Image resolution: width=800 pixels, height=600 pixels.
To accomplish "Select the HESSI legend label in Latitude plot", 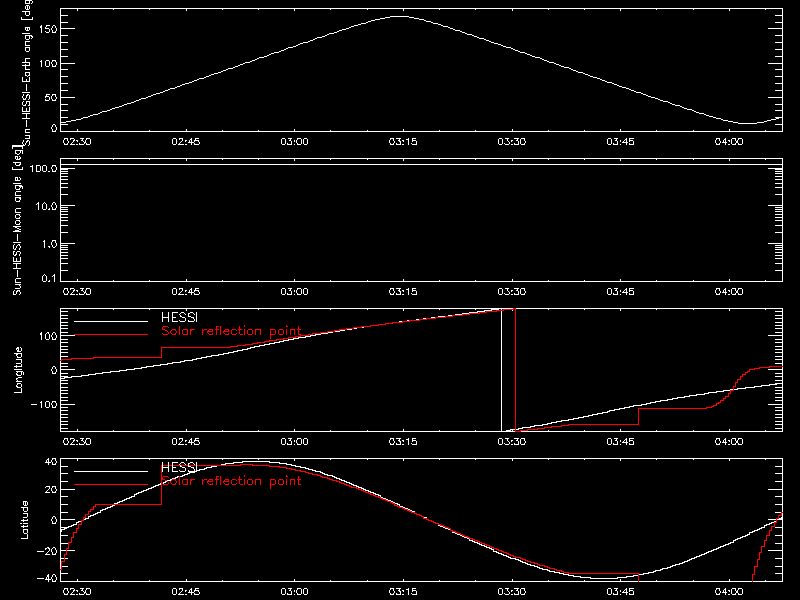I will click(179, 467).
